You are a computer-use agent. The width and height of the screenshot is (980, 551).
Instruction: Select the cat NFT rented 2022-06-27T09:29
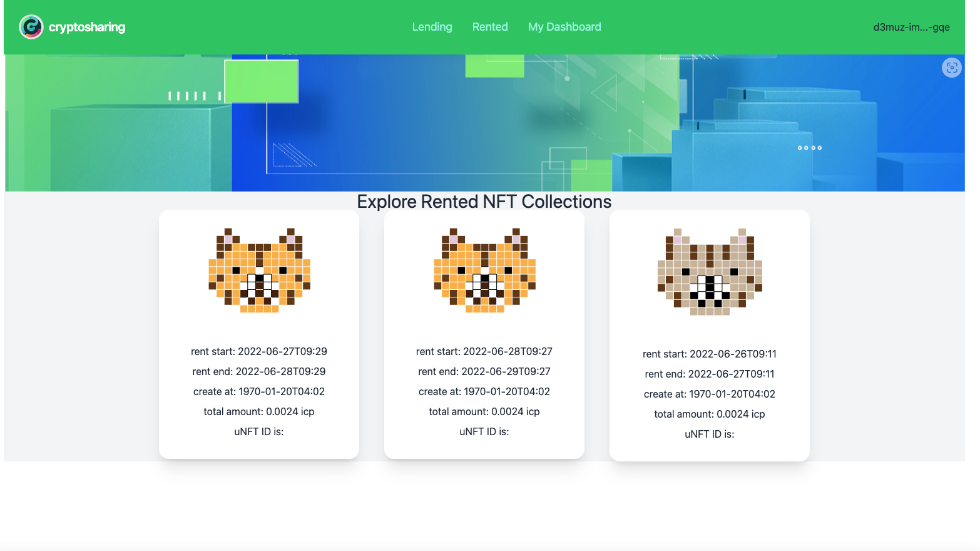(259, 270)
